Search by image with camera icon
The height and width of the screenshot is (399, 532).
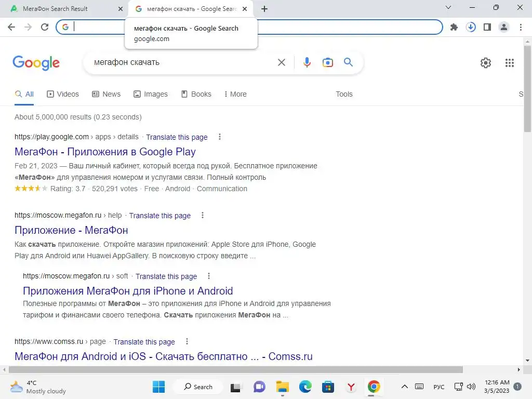[x=327, y=62]
